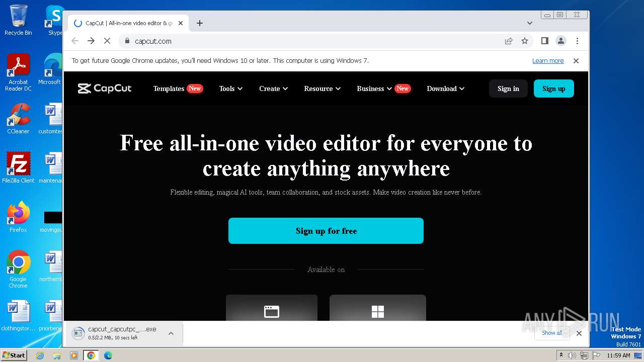
Task: Open the Skype desktop icon
Action: coord(54,20)
